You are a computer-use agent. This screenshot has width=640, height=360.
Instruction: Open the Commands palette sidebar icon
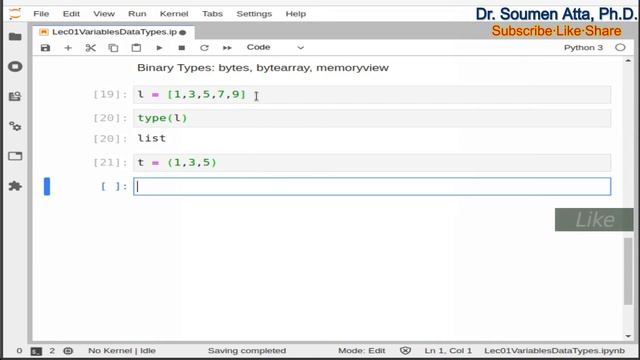point(15,96)
